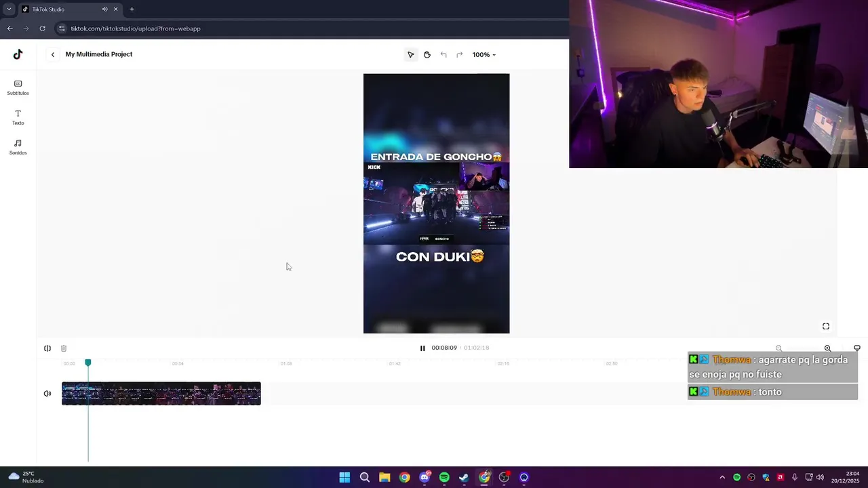This screenshot has height=488, width=868.
Task: Mute the TikTok Studio tab audio
Action: coord(104,9)
